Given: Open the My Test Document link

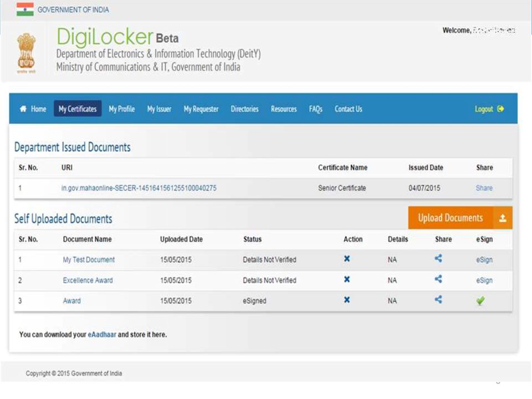Looking at the screenshot, I should 89,259.
